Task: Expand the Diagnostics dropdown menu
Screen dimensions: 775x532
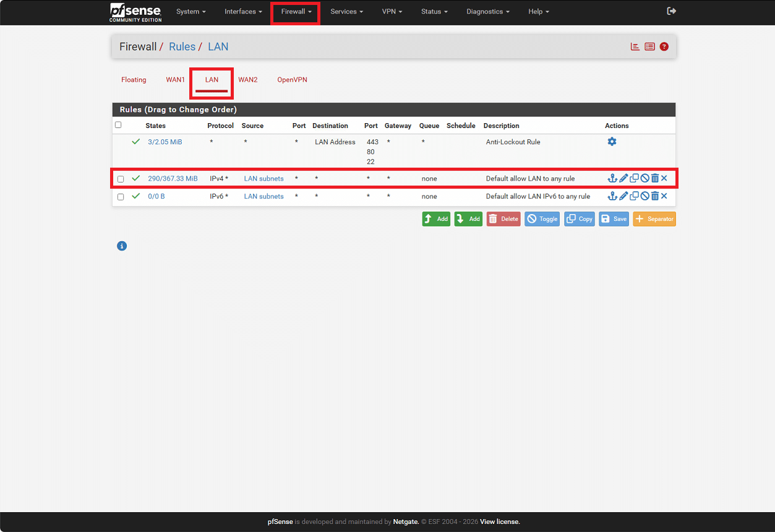Action: pos(488,12)
